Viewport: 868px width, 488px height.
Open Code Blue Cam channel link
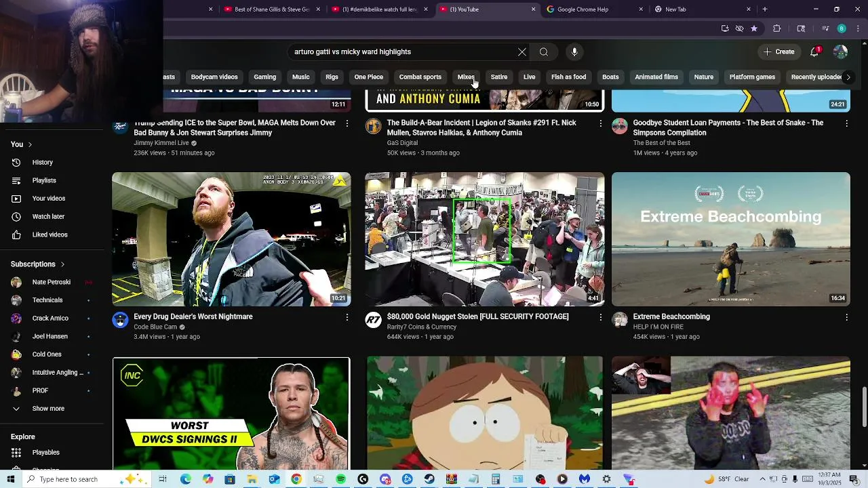click(x=155, y=327)
